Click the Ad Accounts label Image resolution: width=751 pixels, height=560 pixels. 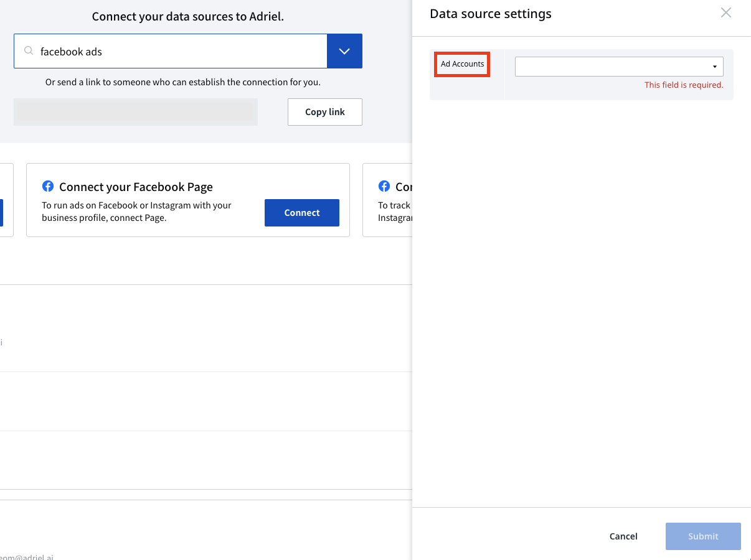click(x=463, y=64)
